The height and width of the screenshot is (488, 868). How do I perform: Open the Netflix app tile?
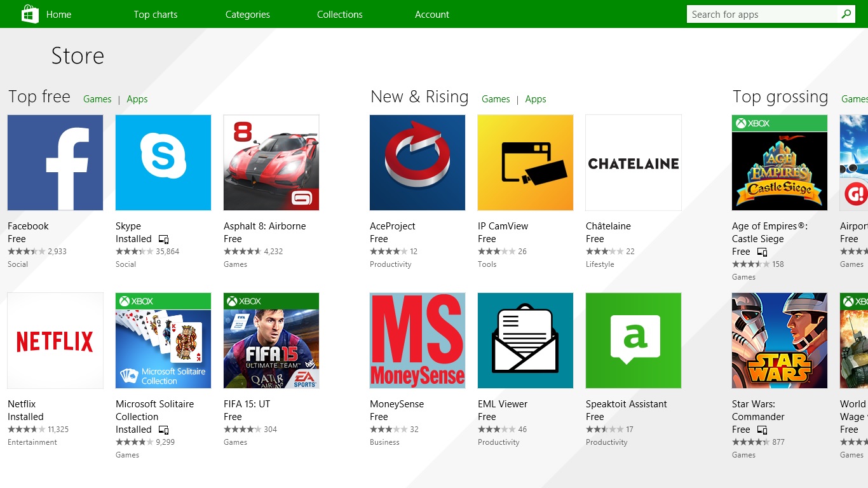55,341
